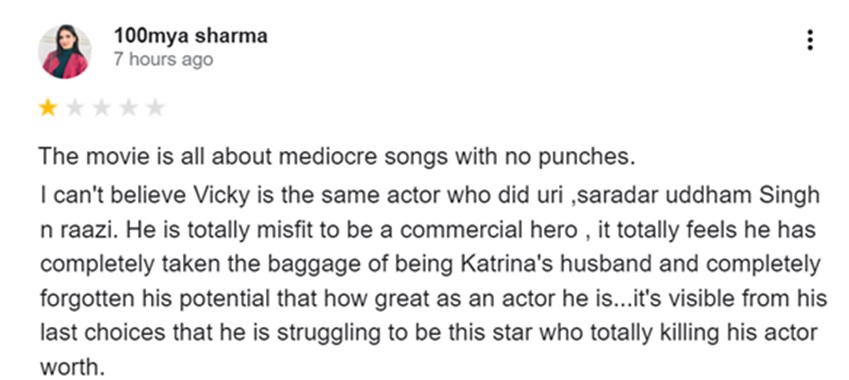
Task: Click the final word 'worth.' in review
Action: click(x=72, y=367)
